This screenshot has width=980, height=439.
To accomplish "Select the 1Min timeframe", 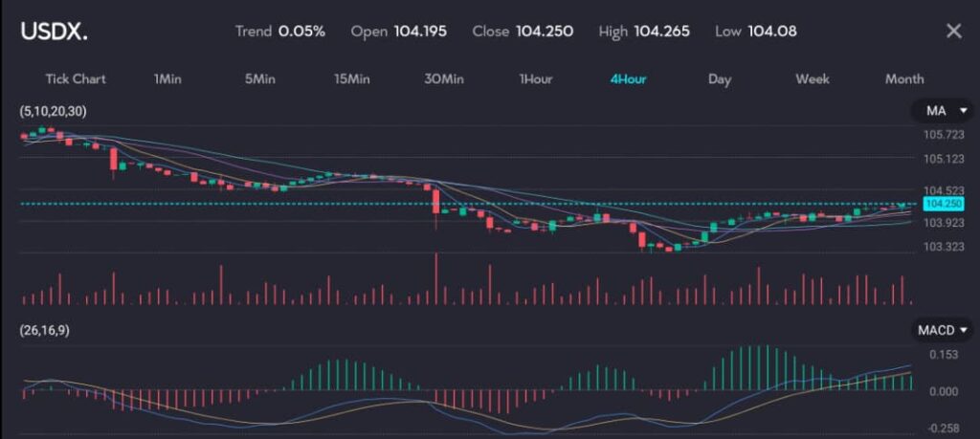I will (x=167, y=78).
